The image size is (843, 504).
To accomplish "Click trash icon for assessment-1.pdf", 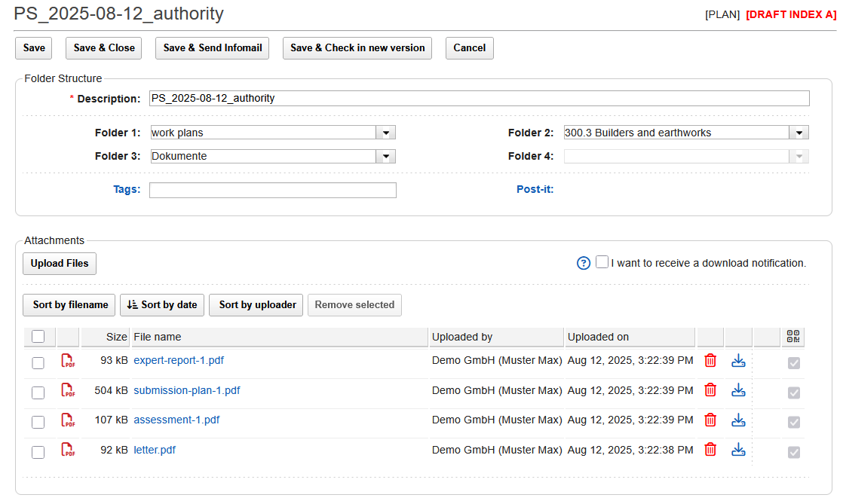I will pos(710,420).
